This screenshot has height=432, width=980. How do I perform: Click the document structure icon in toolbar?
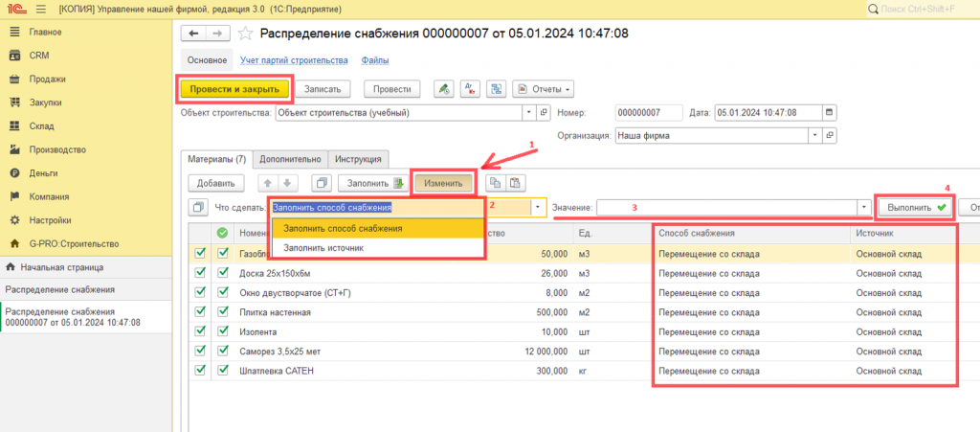pyautogui.click(x=496, y=89)
